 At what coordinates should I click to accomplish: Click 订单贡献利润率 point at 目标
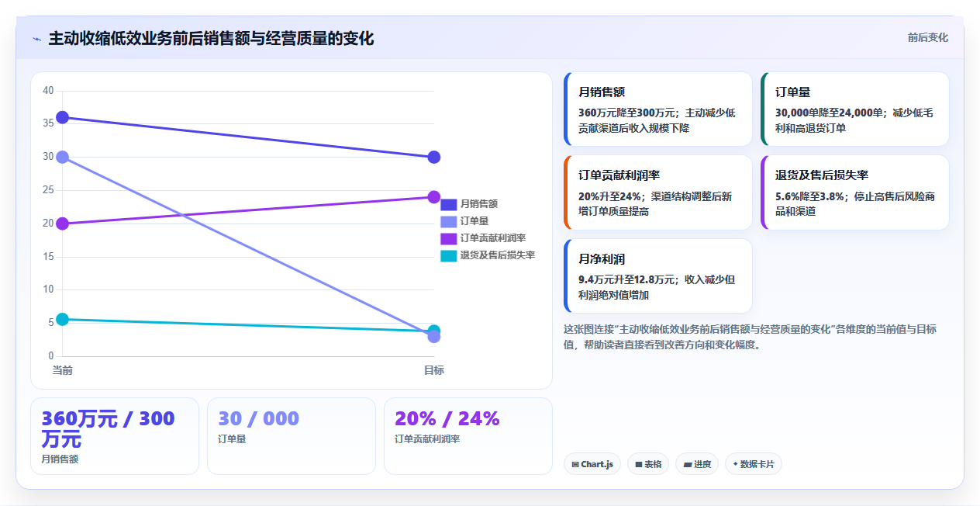(434, 197)
